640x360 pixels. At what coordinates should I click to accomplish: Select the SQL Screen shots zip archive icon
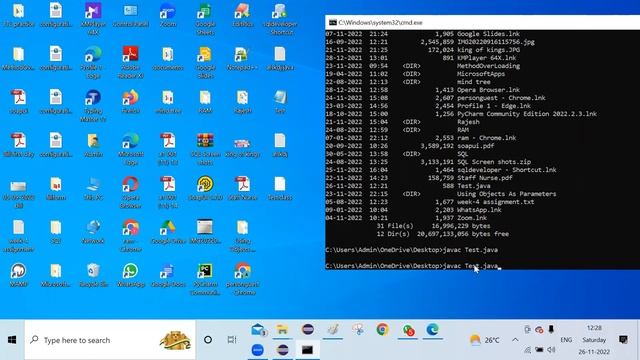pyautogui.click(x=205, y=149)
